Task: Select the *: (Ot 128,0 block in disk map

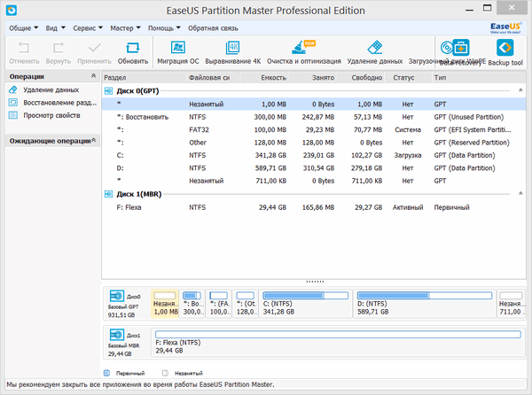Action: 246,304
